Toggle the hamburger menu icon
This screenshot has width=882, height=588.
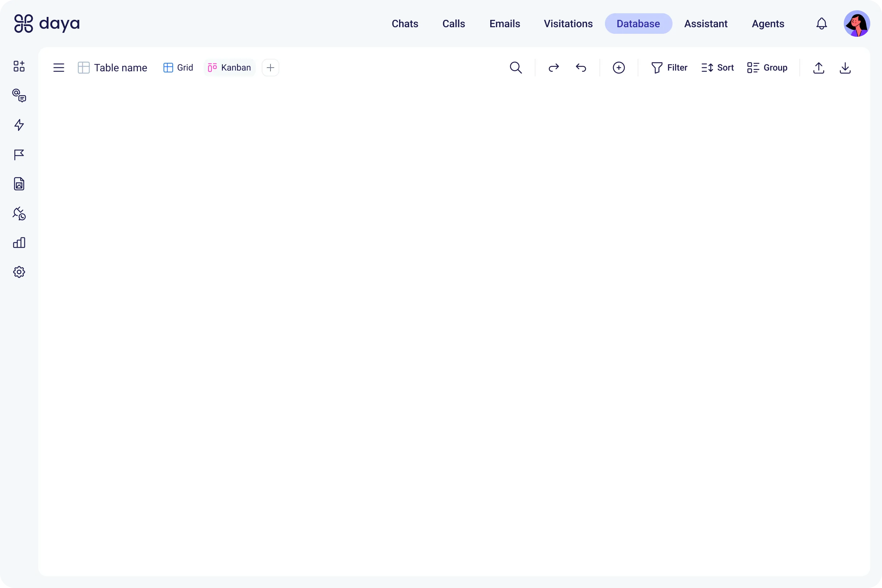(59, 68)
